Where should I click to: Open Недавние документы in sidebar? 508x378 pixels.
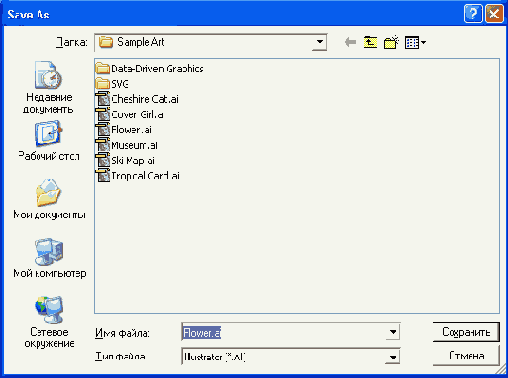[x=48, y=87]
